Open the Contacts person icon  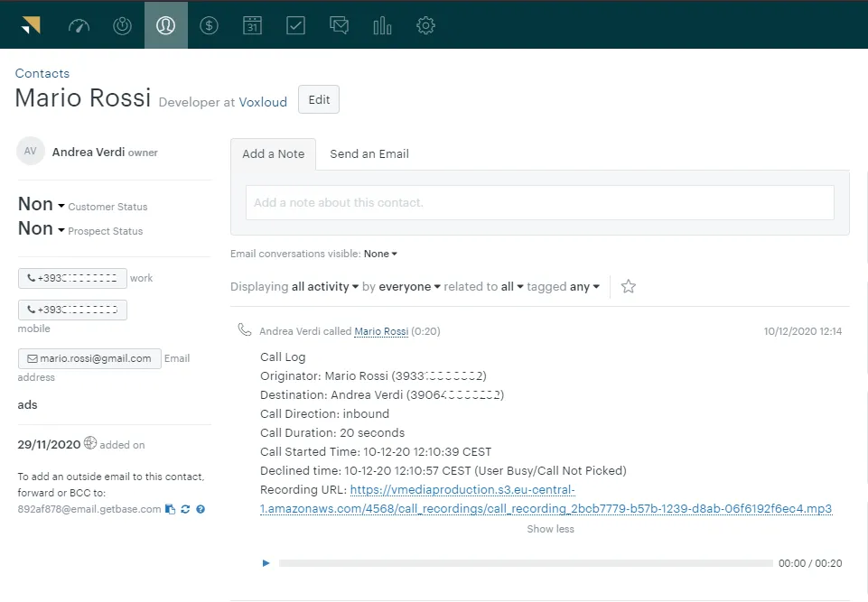[x=165, y=25]
